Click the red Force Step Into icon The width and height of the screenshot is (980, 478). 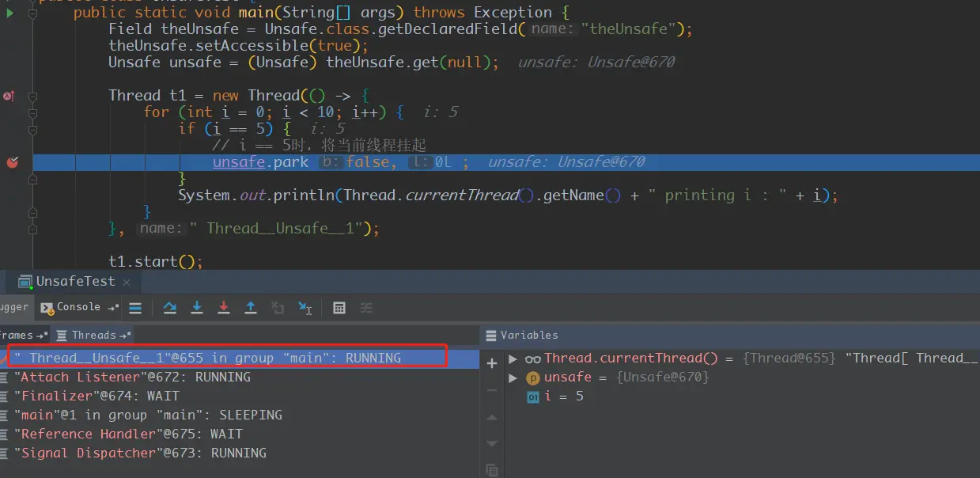click(224, 308)
